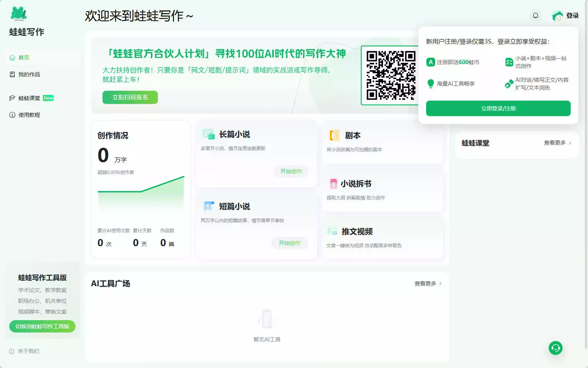Click the 蛙蛙写作 frog logo
Image resolution: width=588 pixels, height=368 pixels.
[18, 14]
